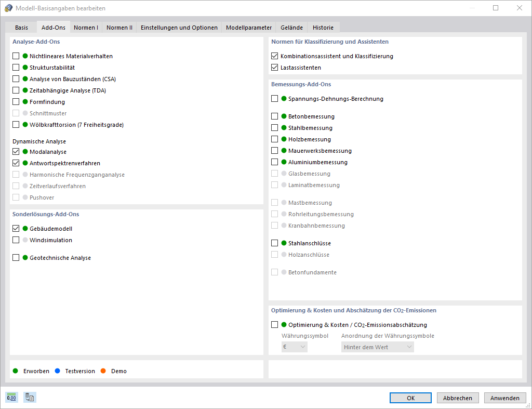
Task: Tick the Stahlbemessung checkbox
Action: (x=275, y=128)
